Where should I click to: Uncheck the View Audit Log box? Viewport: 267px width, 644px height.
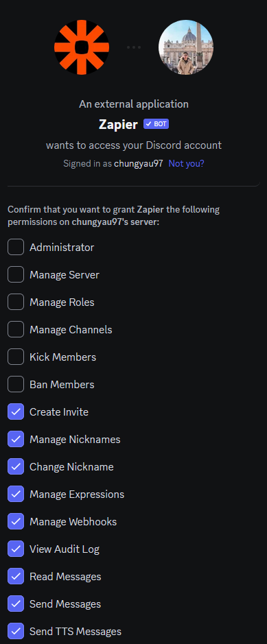(x=16, y=549)
